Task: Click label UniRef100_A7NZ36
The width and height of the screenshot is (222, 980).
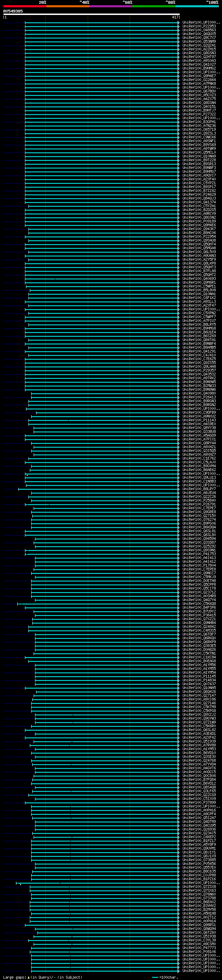Action: [199, 125]
